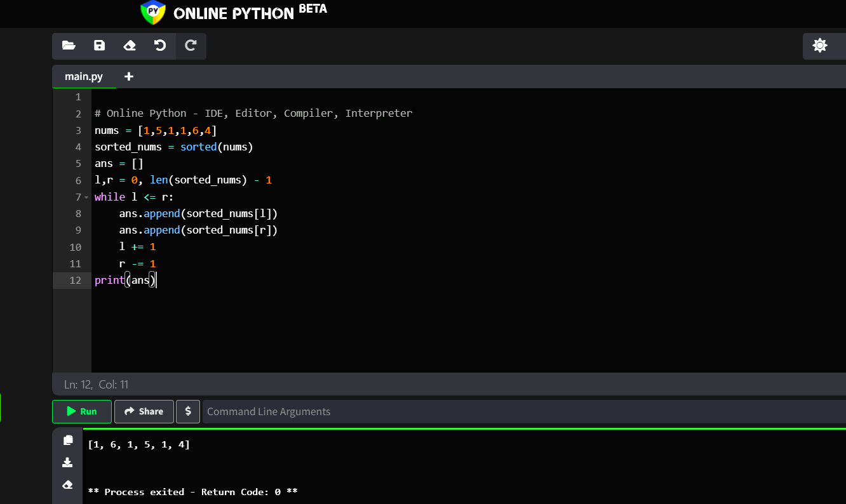Open file with the folder icon

[x=69, y=46]
